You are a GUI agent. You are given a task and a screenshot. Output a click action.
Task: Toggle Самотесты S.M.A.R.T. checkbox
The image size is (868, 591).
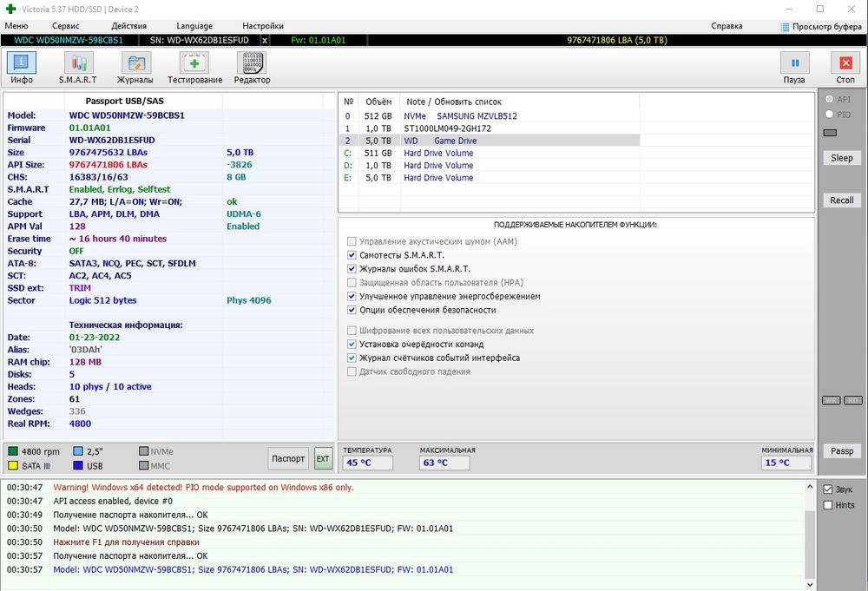point(352,255)
